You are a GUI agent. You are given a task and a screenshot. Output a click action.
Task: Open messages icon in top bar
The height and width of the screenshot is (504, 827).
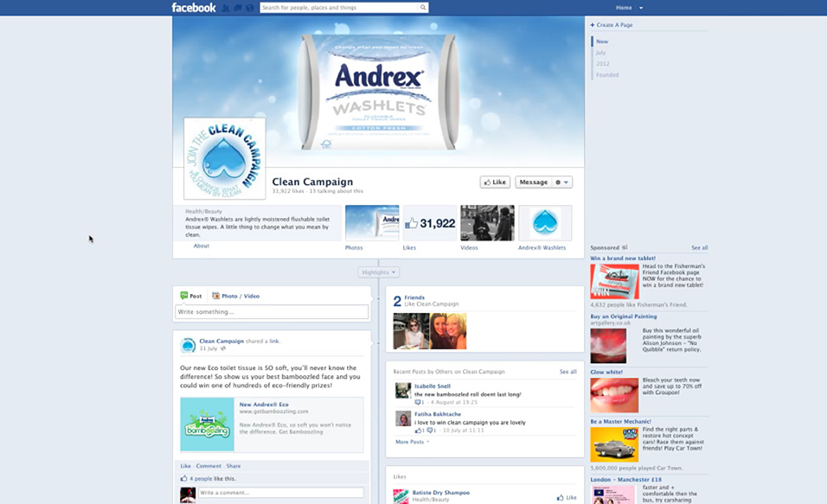pos(238,8)
